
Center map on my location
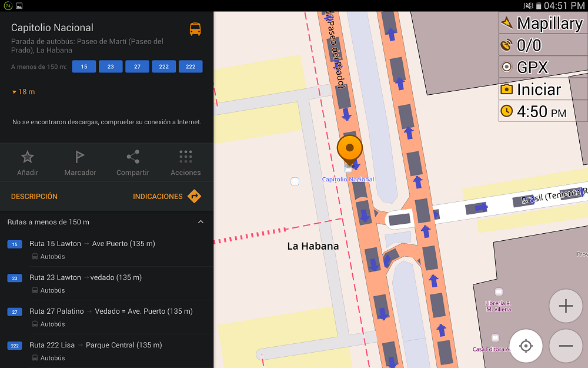[x=526, y=346]
